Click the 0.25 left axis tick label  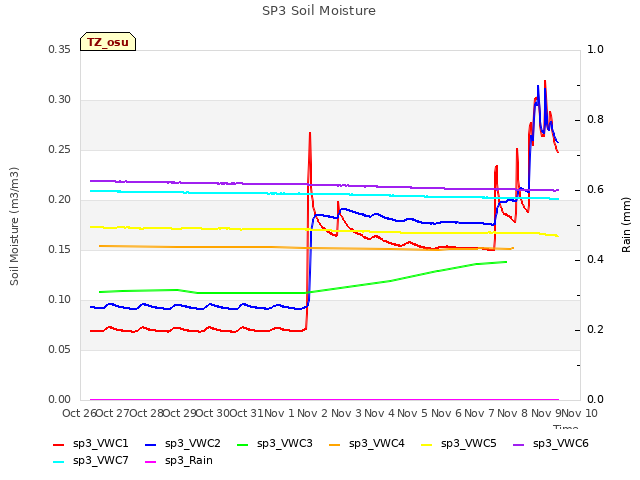(x=59, y=150)
